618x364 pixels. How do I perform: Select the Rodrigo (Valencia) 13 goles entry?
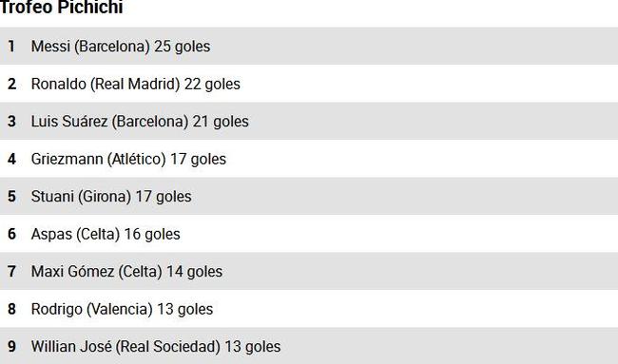click(x=309, y=309)
